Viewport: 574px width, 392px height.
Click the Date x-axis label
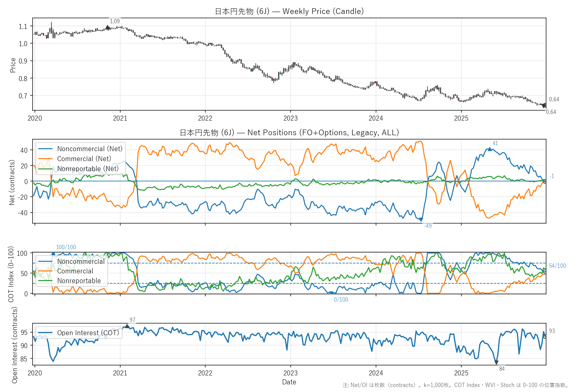tap(289, 382)
